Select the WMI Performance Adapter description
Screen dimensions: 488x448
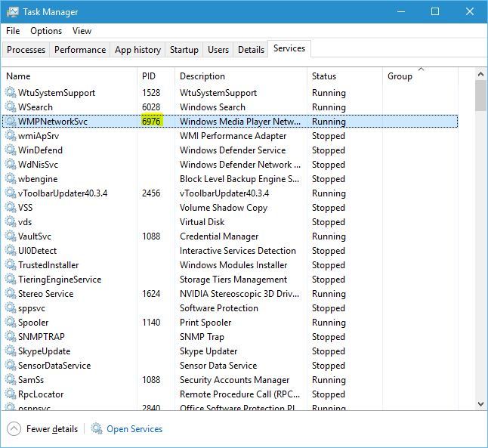(233, 136)
